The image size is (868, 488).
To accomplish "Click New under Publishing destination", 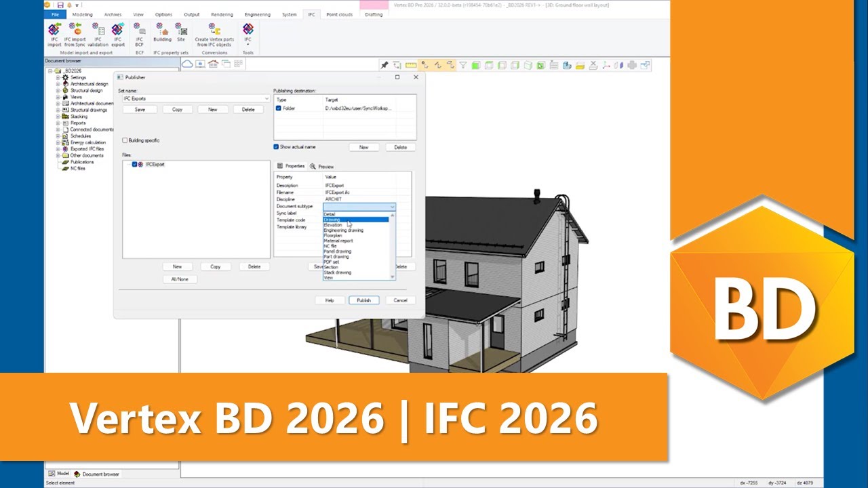I will pos(364,147).
